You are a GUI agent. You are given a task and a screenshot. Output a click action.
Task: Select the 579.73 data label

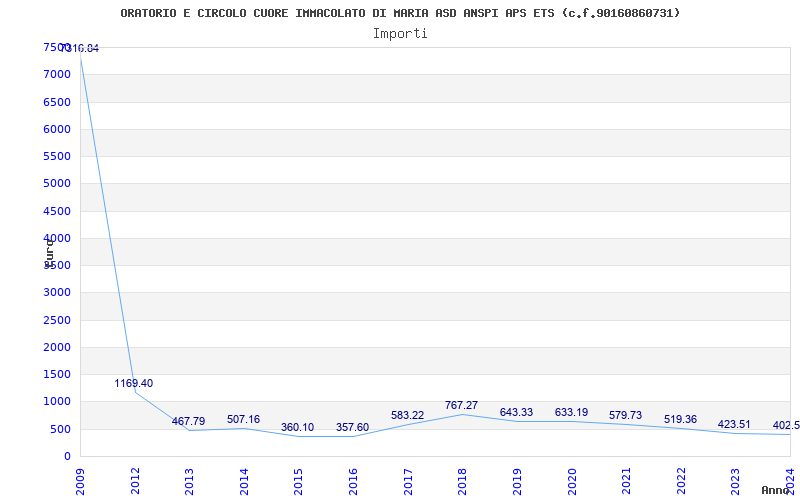[x=625, y=415]
